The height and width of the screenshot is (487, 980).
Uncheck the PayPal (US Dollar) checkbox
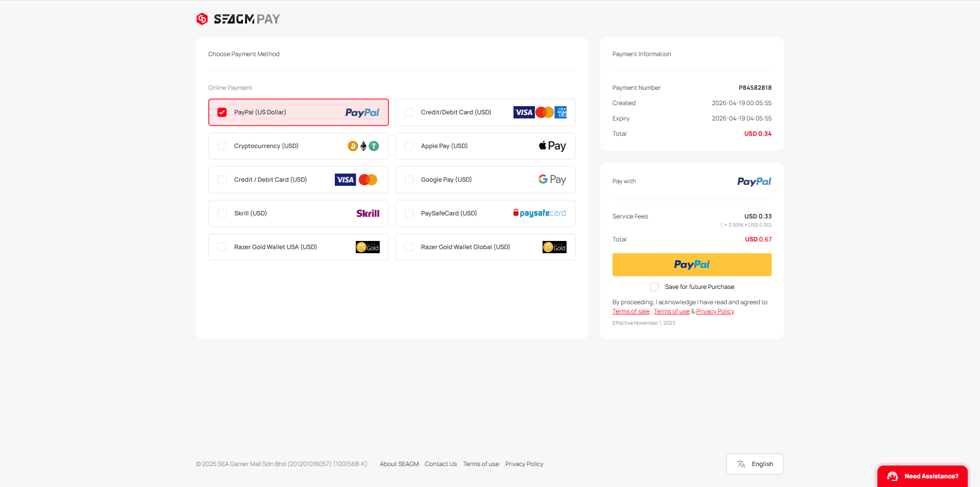222,112
